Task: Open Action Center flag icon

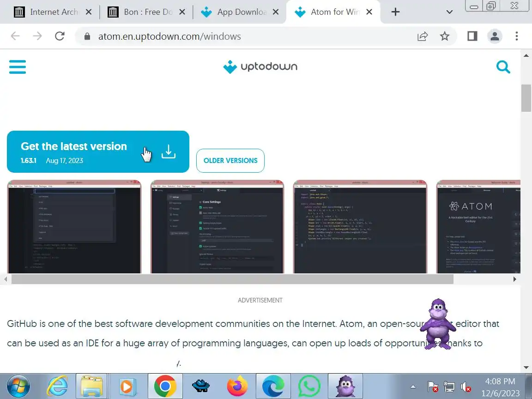Action: click(x=433, y=387)
